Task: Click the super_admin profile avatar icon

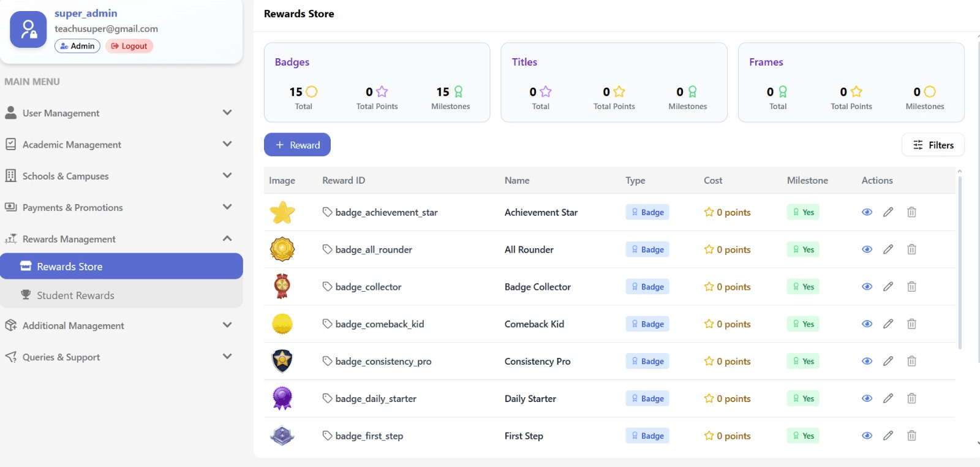Action: pyautogui.click(x=28, y=29)
